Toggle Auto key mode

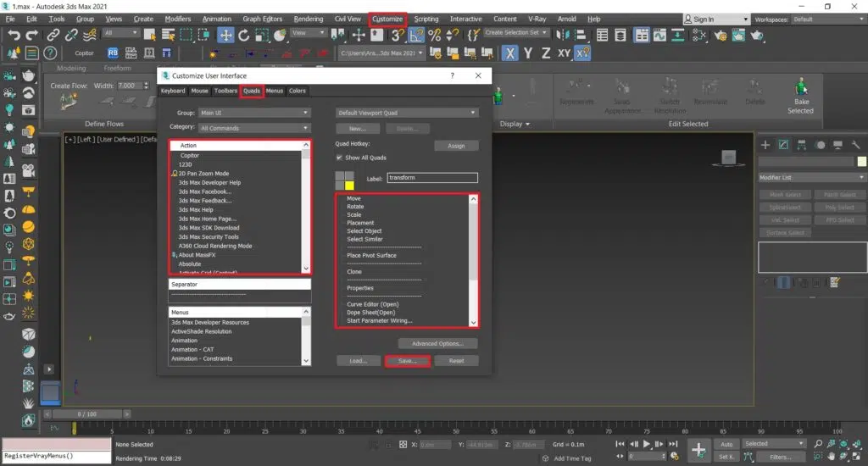pos(726,443)
